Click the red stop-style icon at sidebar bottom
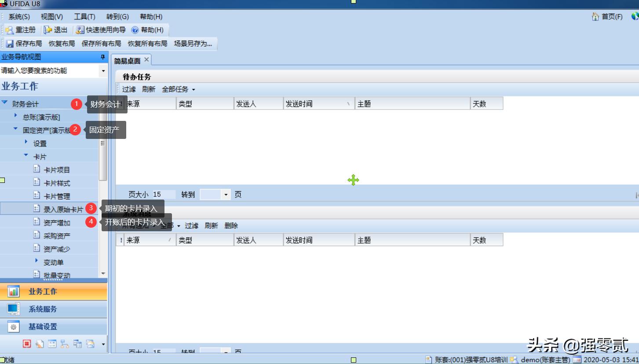Image resolution: width=639 pixels, height=364 pixels. (x=26, y=344)
